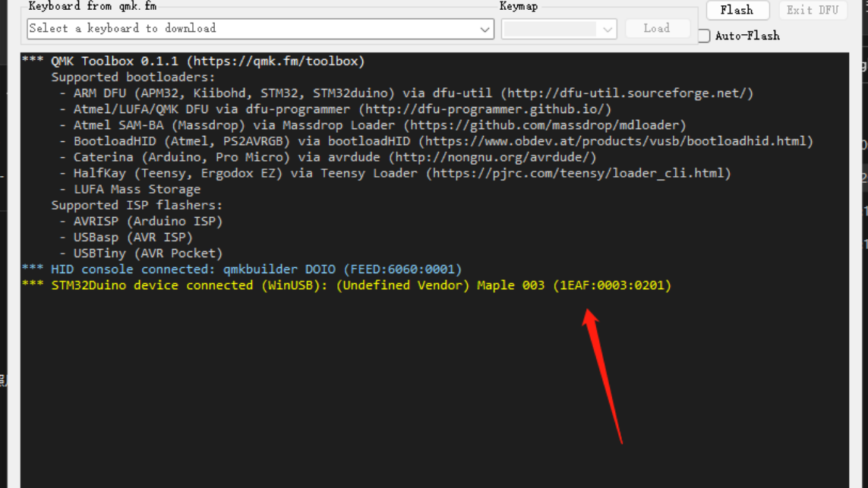The image size is (868, 488).
Task: Click the 'Keymap' label
Action: 519,6
